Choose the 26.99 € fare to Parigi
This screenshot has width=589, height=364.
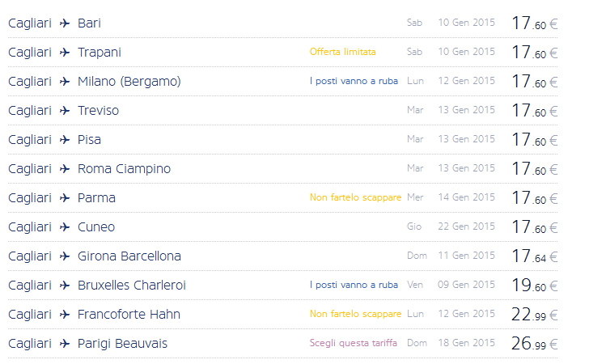coord(534,344)
